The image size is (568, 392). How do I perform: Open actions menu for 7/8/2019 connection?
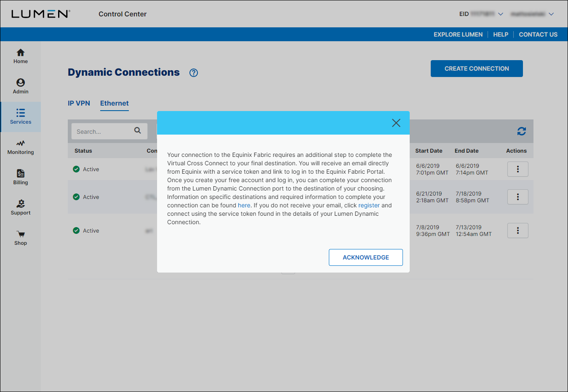pos(518,230)
